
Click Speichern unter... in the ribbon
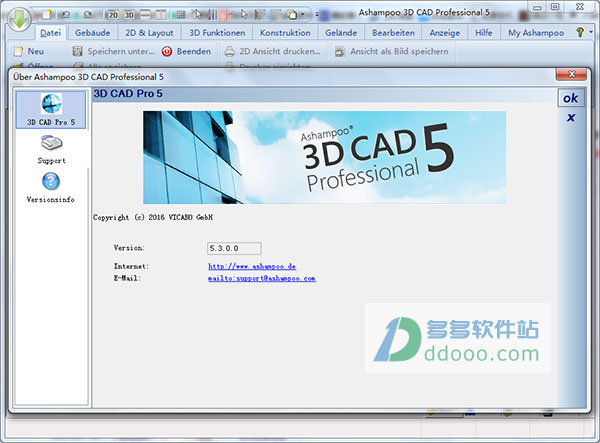(113, 51)
